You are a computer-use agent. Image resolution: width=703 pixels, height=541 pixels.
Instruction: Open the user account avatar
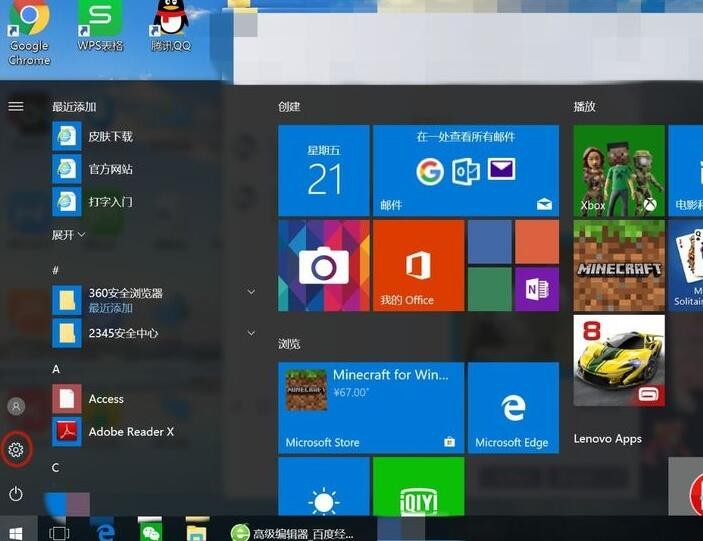[16, 407]
